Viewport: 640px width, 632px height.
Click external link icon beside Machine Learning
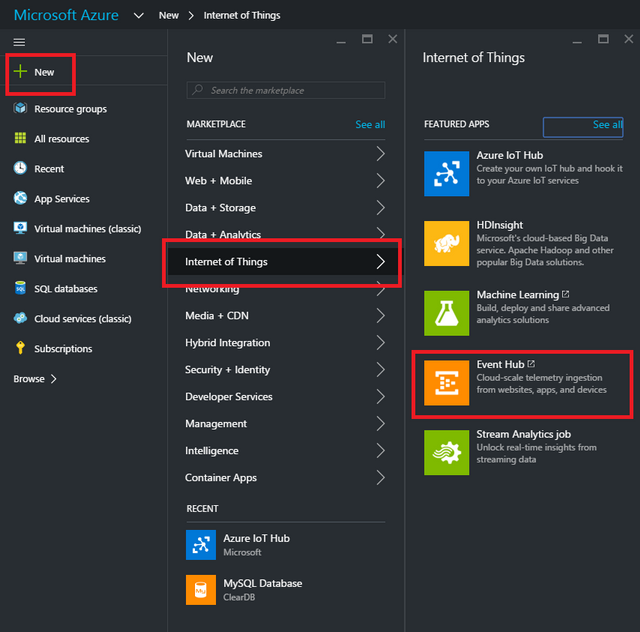pyautogui.click(x=566, y=294)
